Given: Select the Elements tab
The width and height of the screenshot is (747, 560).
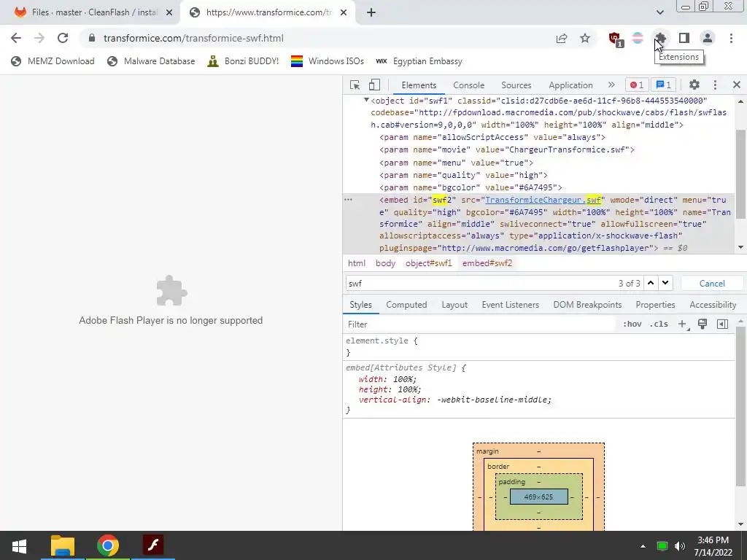Looking at the screenshot, I should tap(419, 85).
